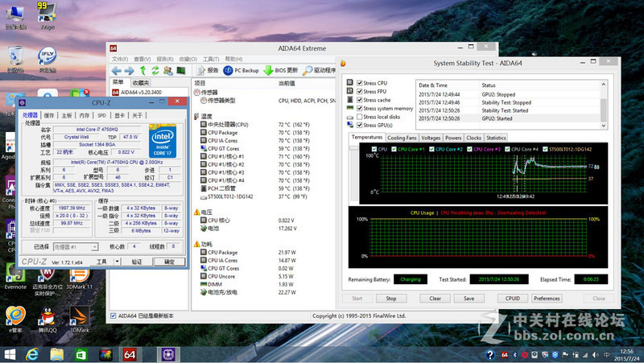Viewport: 644px width, 363px height.
Task: Enable the Stress local disks checkbox
Action: (359, 117)
